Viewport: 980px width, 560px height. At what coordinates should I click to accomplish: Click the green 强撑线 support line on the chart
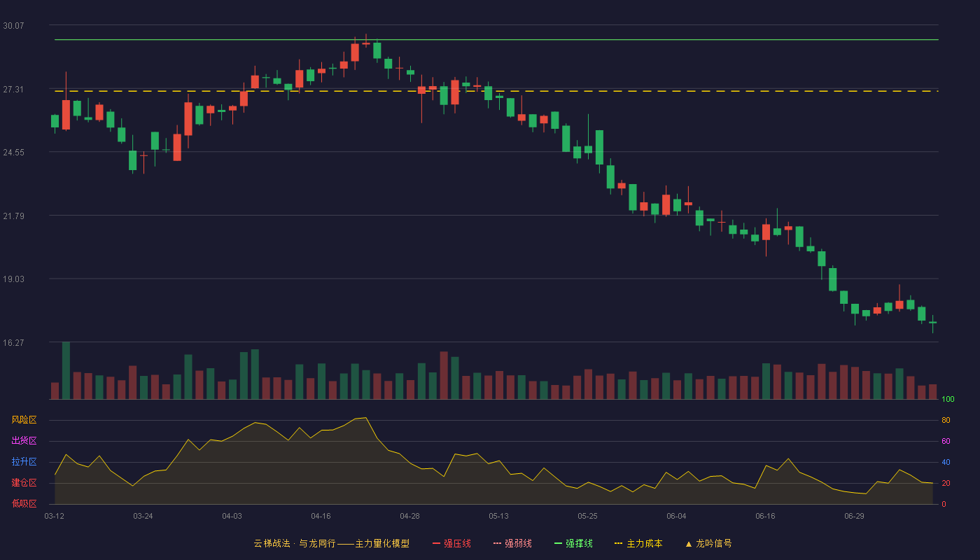(x=496, y=40)
